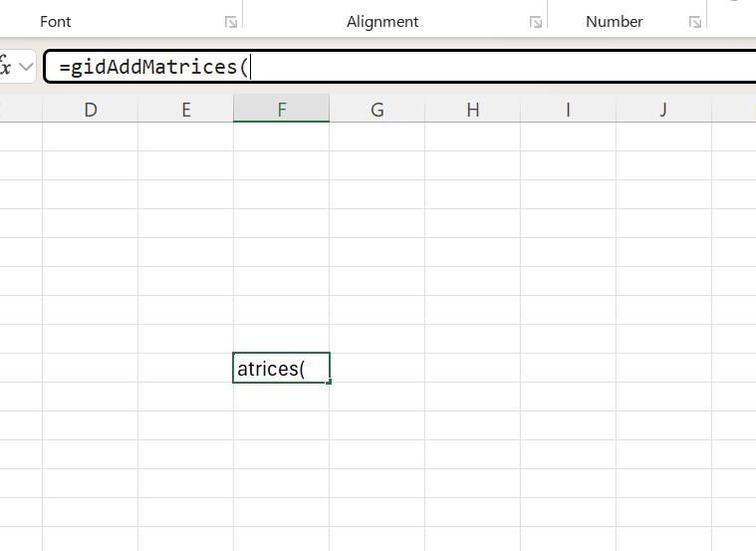
Task: Click the fill handle of the active cell
Action: pos(329,382)
